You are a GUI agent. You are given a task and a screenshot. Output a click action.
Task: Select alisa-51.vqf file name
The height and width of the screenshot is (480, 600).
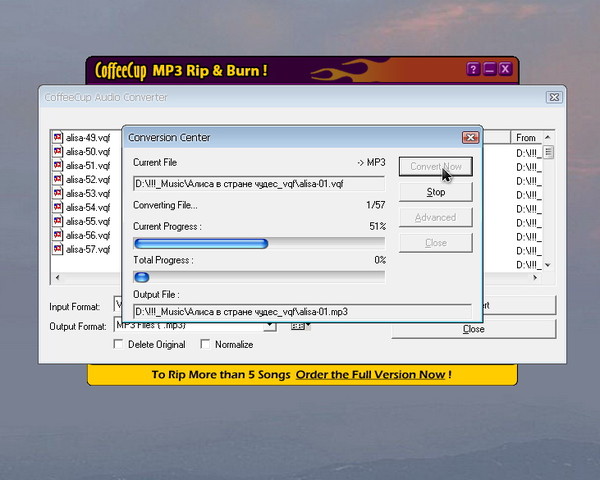click(88, 165)
